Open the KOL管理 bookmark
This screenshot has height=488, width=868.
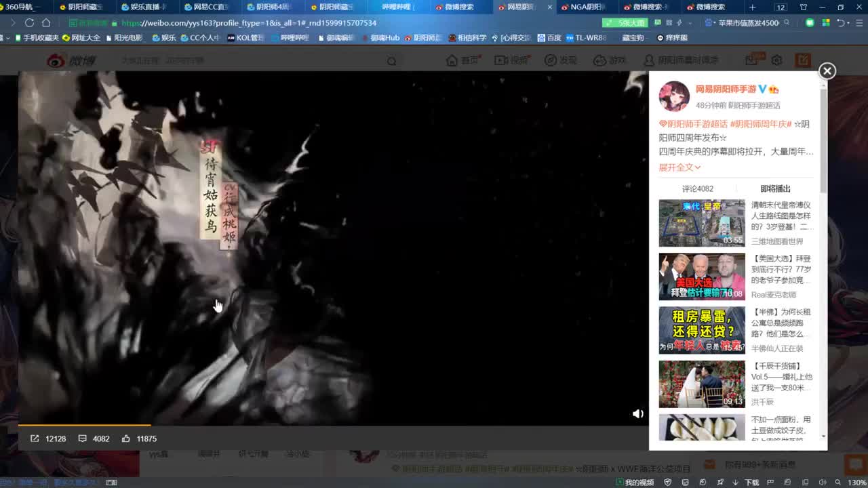(245, 37)
